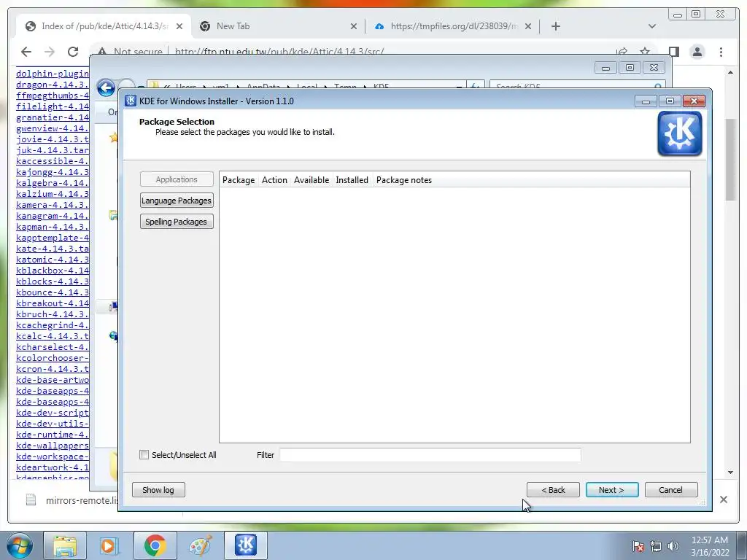Close the New Tab tab
The image size is (747, 560).
[354, 27]
